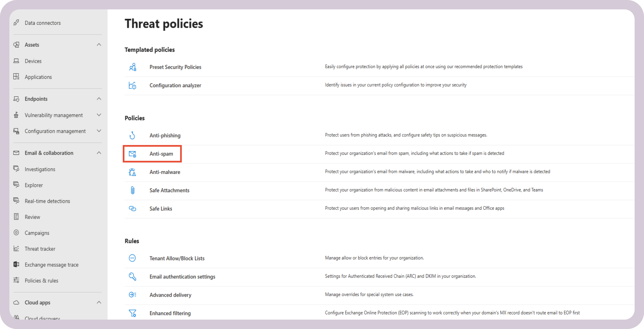Collapse the Email & collaboration section
Screen dimensions: 644x329
click(x=99, y=153)
